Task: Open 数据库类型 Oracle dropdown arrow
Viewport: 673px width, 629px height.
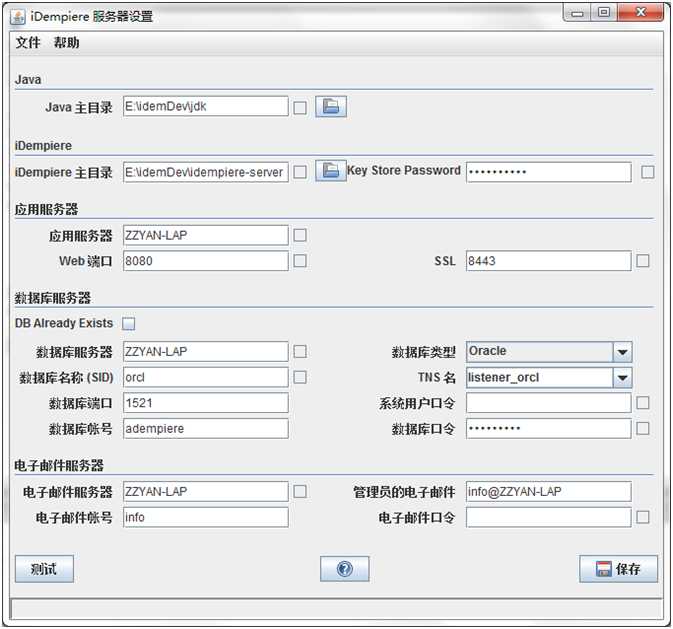Action: click(x=622, y=352)
